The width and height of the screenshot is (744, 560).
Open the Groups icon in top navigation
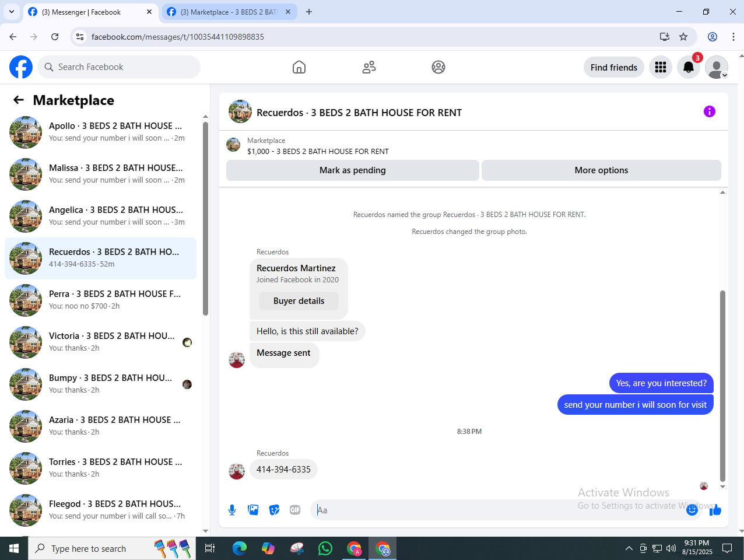(438, 67)
